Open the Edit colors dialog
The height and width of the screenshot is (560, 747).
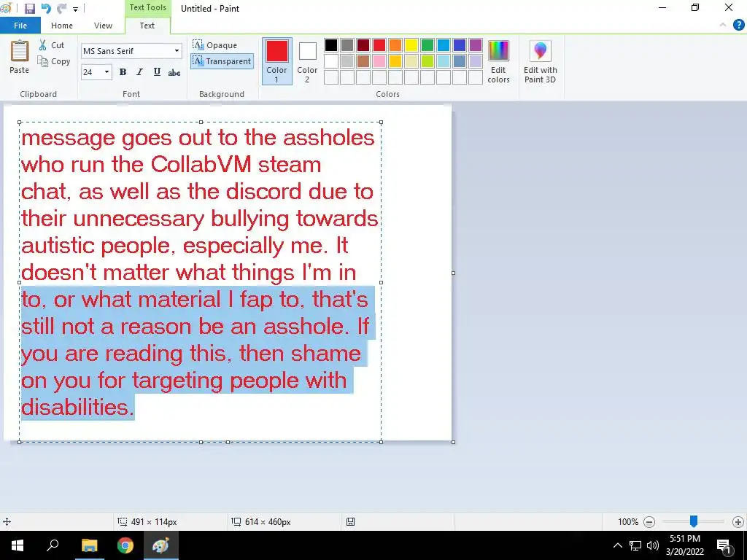pos(498,62)
